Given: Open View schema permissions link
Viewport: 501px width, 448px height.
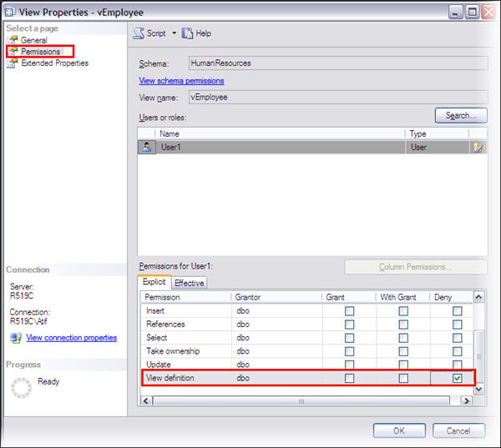Looking at the screenshot, I should tap(181, 81).
